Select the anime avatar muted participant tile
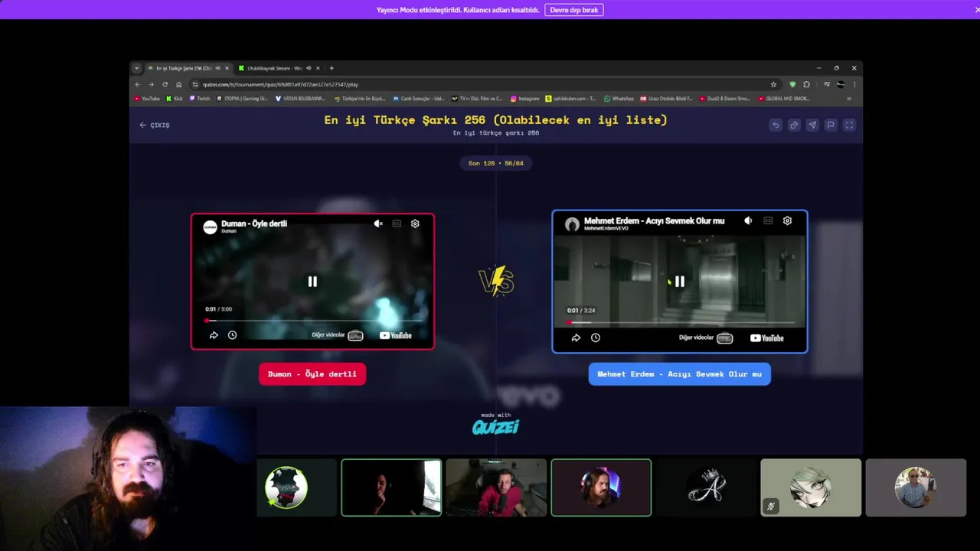This screenshot has height=551, width=980. click(811, 487)
